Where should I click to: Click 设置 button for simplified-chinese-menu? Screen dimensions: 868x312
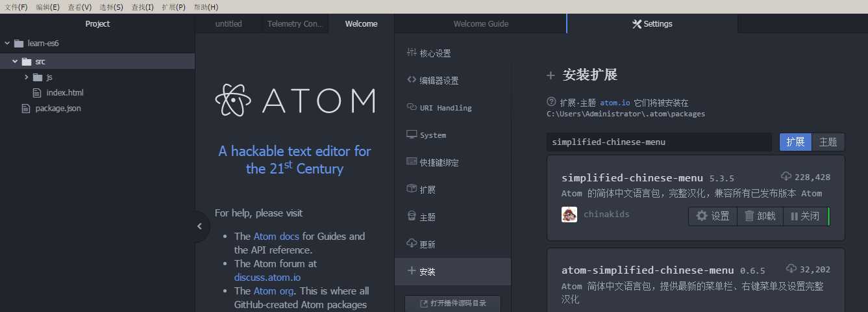pyautogui.click(x=713, y=216)
